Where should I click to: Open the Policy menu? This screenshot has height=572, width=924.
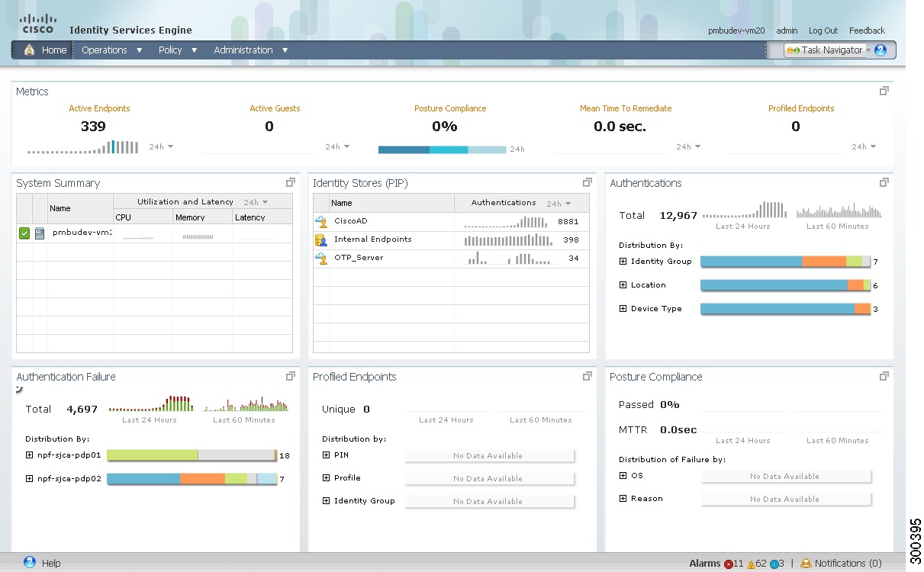coord(177,50)
